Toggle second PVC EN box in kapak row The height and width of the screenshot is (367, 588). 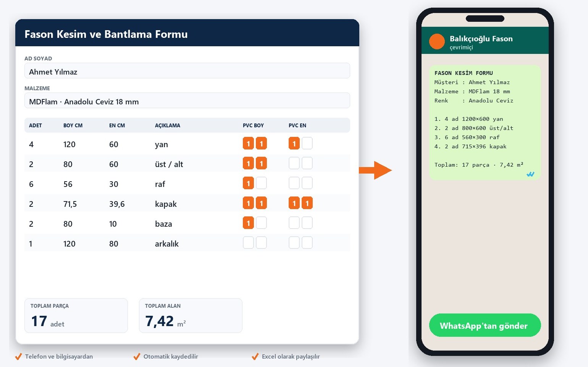pyautogui.click(x=307, y=203)
